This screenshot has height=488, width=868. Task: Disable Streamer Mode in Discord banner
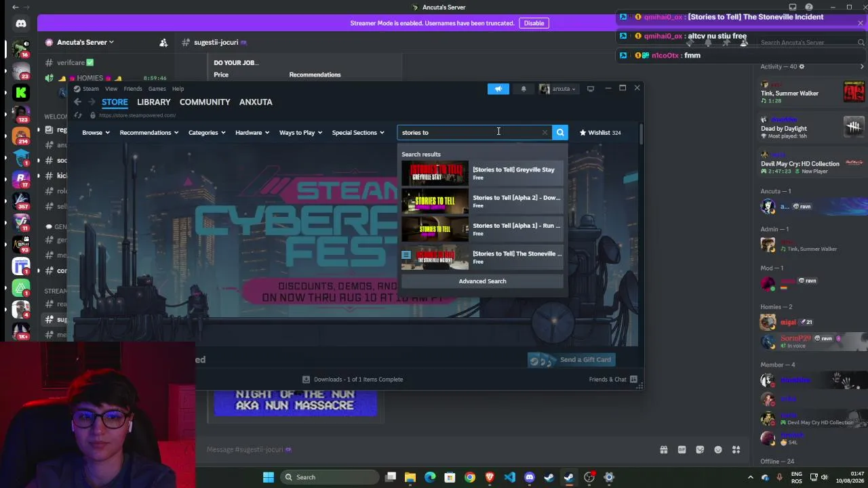point(534,23)
